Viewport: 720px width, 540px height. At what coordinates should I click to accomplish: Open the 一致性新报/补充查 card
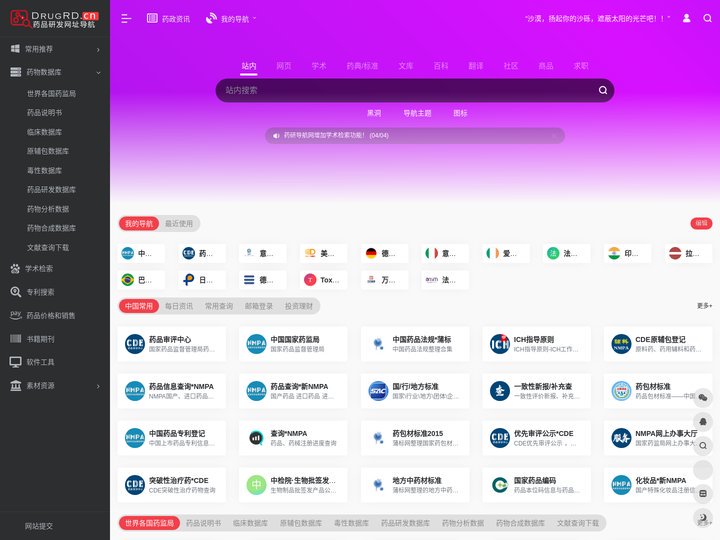point(536,391)
